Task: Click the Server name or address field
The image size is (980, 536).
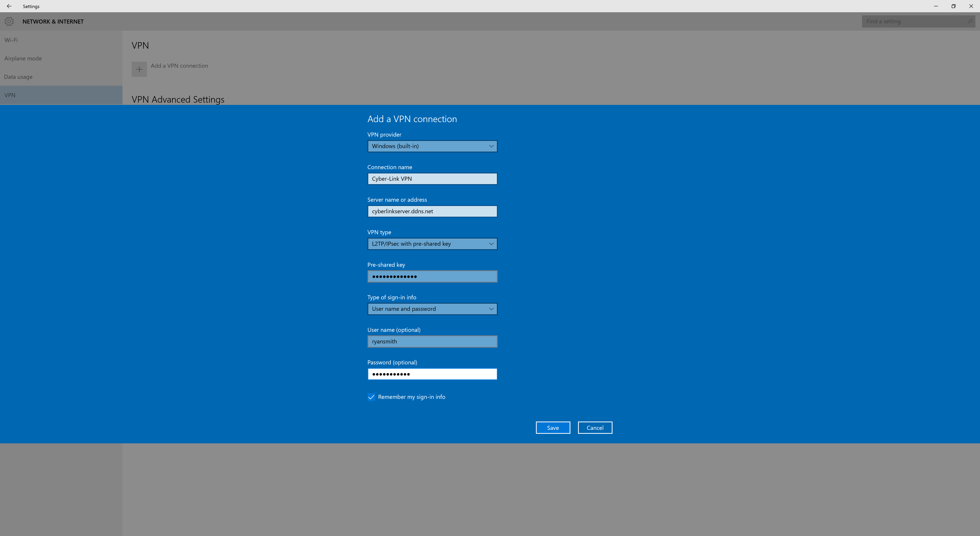Action: point(432,212)
